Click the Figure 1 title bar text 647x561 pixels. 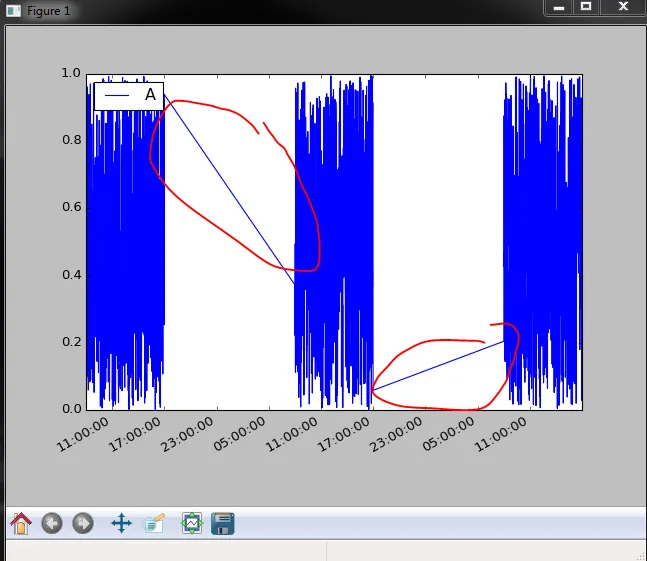click(x=49, y=11)
